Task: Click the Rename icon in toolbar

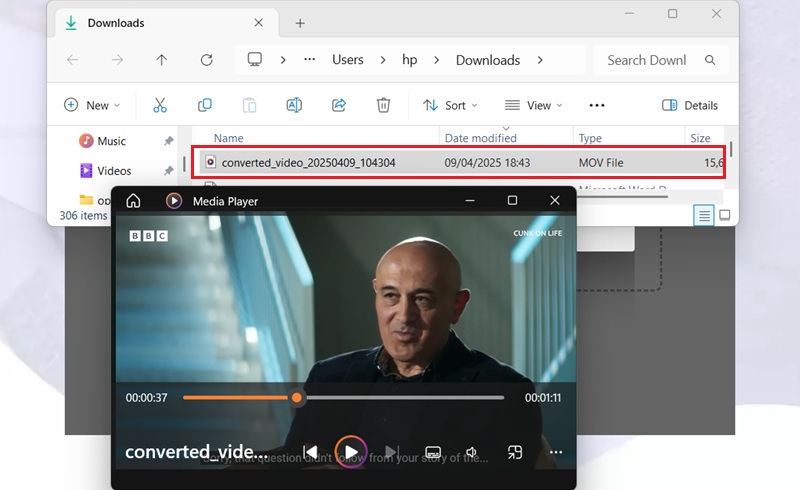Action: pyautogui.click(x=294, y=105)
